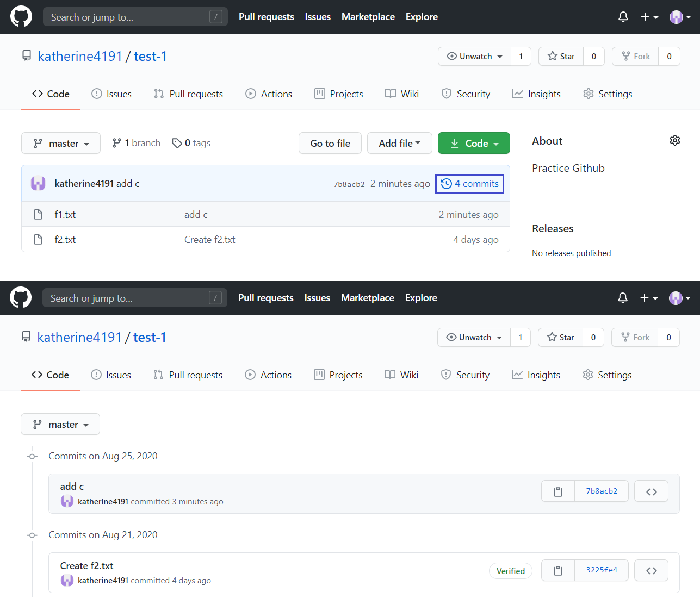The image size is (700, 598).
Task: Open the f1.txt file
Action: tap(65, 215)
